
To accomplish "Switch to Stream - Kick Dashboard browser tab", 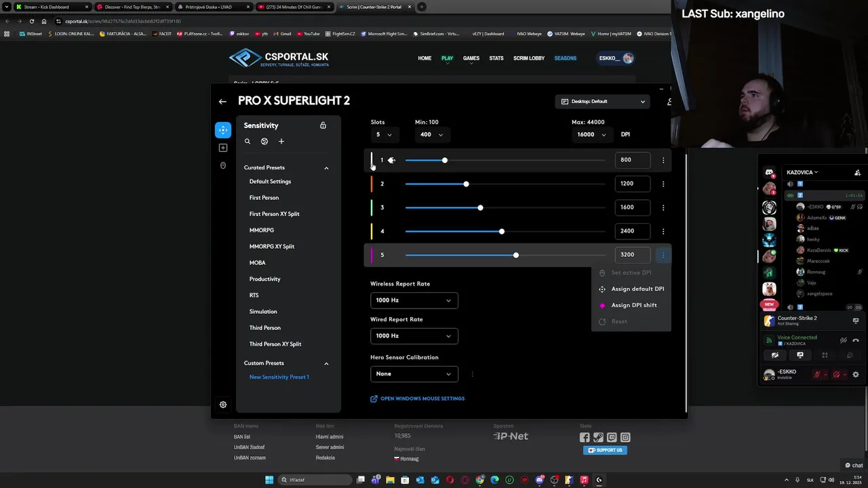I will click(x=51, y=7).
